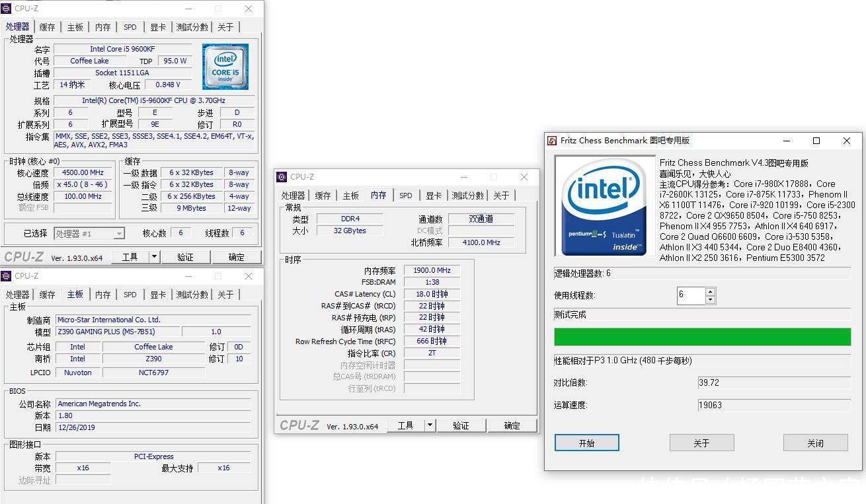This screenshot has height=504, width=866.
Task: Click Fritz 运算速度 result 19063
Action: [774, 405]
